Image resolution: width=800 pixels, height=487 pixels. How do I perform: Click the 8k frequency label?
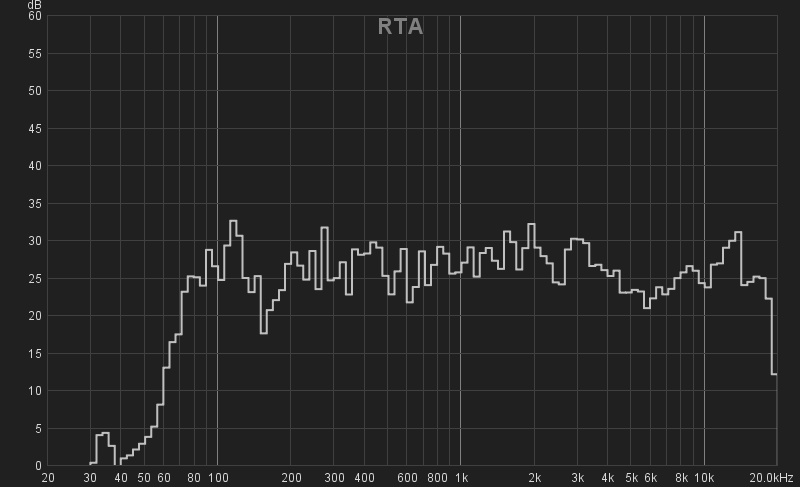681,478
